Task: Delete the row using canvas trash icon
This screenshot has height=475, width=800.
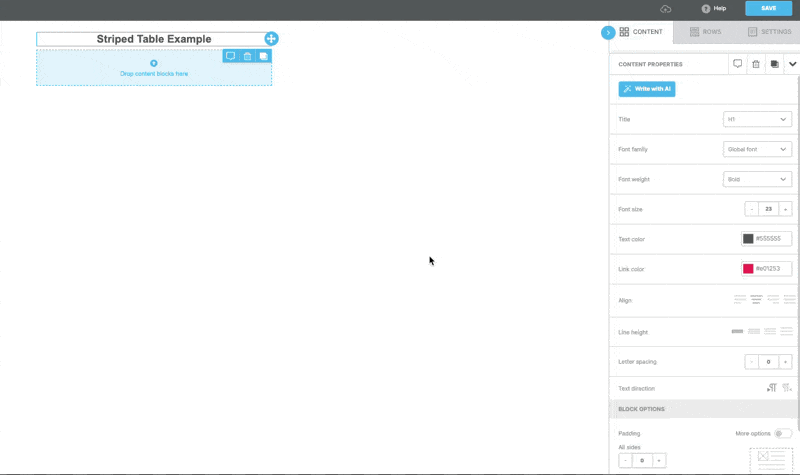Action: pyautogui.click(x=247, y=57)
